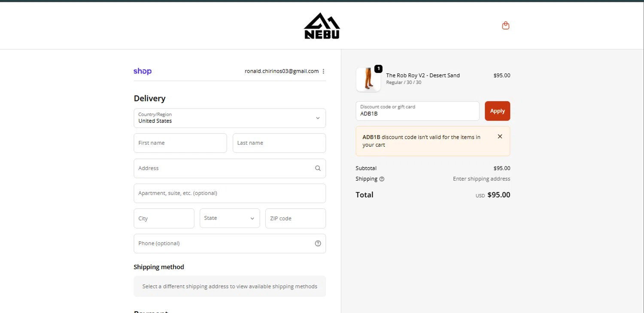Viewport: 644px width, 313px height.
Task: Click the Subtotal label
Action: pyautogui.click(x=366, y=168)
